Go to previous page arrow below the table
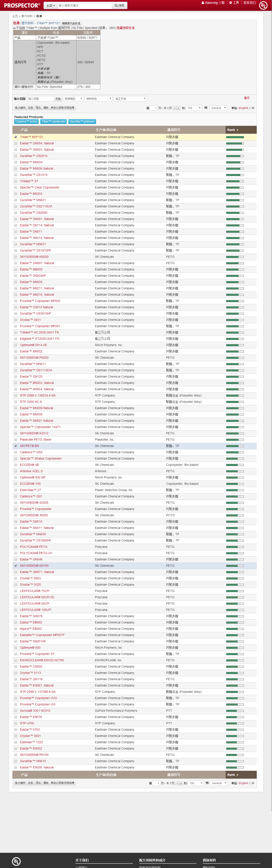Image resolution: width=272 pixels, height=868 pixels. pyautogui.click(x=177, y=783)
